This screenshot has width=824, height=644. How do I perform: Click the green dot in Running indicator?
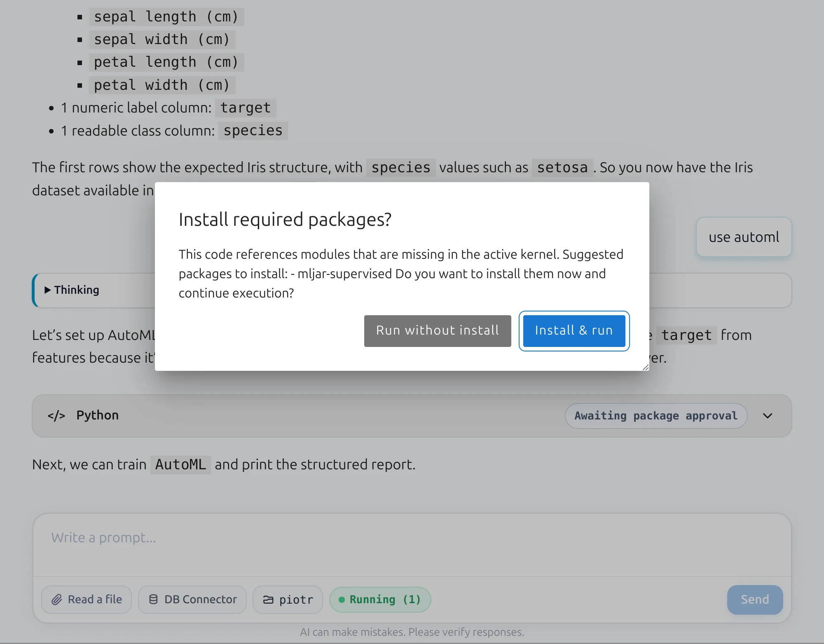(342, 600)
